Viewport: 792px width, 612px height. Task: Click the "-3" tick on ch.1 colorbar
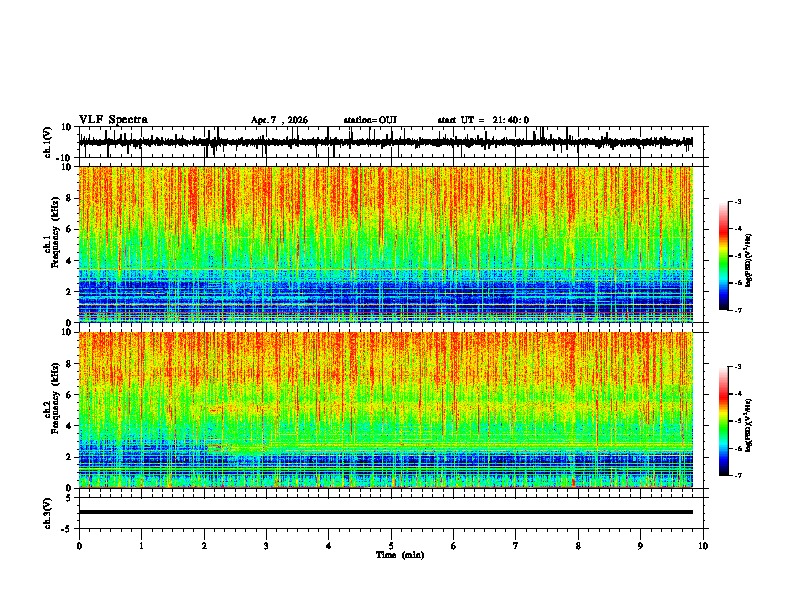737,201
